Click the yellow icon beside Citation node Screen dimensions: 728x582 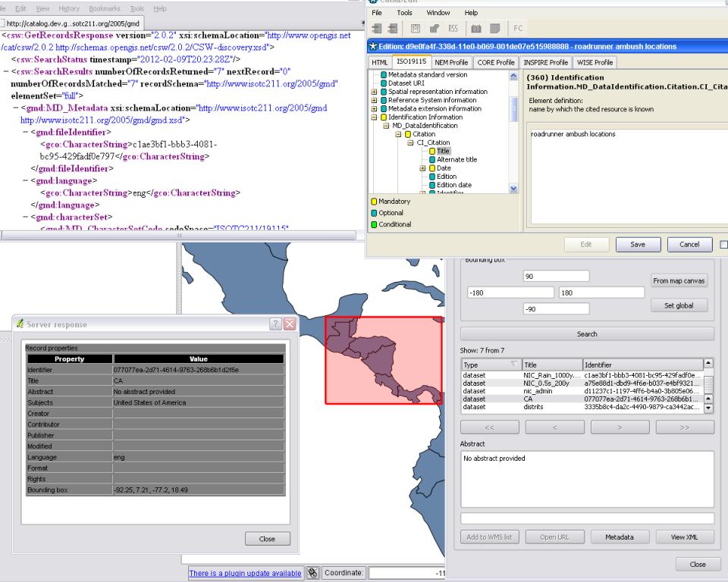coord(408,134)
